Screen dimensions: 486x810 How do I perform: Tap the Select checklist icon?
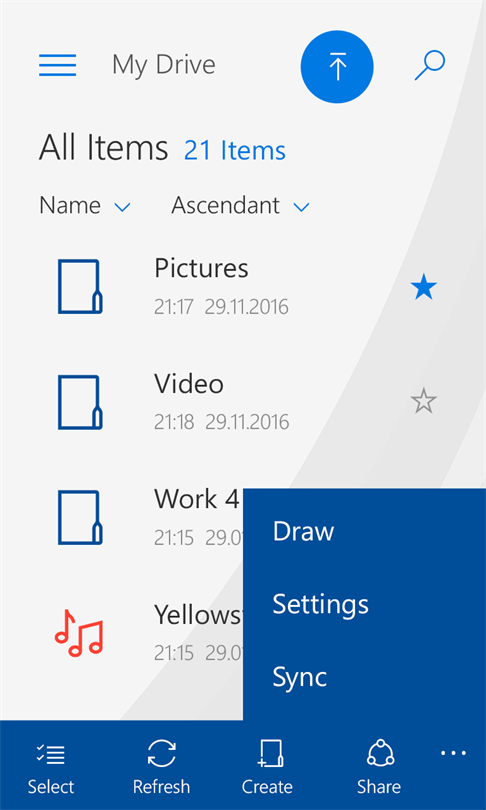pyautogui.click(x=51, y=755)
